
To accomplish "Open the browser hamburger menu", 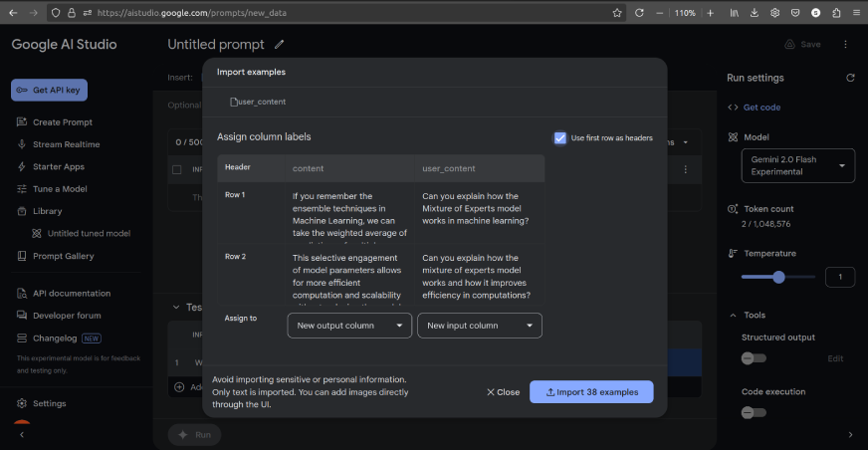I will [856, 13].
